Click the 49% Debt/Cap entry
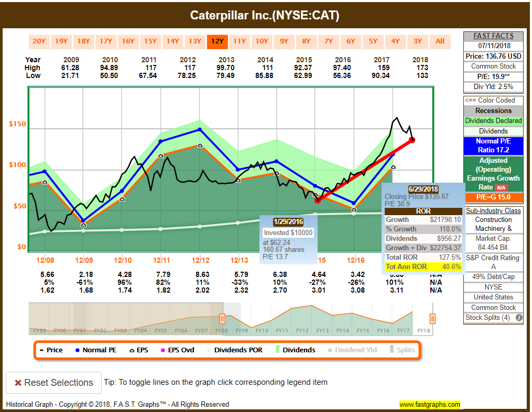 click(493, 277)
